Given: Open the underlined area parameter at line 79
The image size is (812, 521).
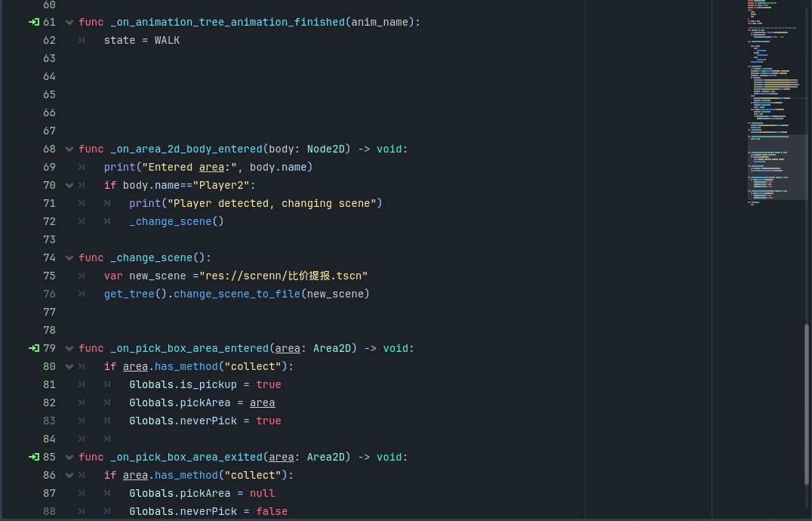Looking at the screenshot, I should pyautogui.click(x=288, y=348).
